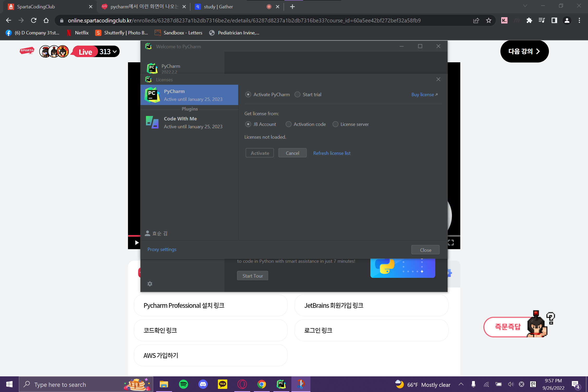This screenshot has height=392, width=588.
Task: Click the browser back arrow
Action: pyautogui.click(x=9, y=20)
